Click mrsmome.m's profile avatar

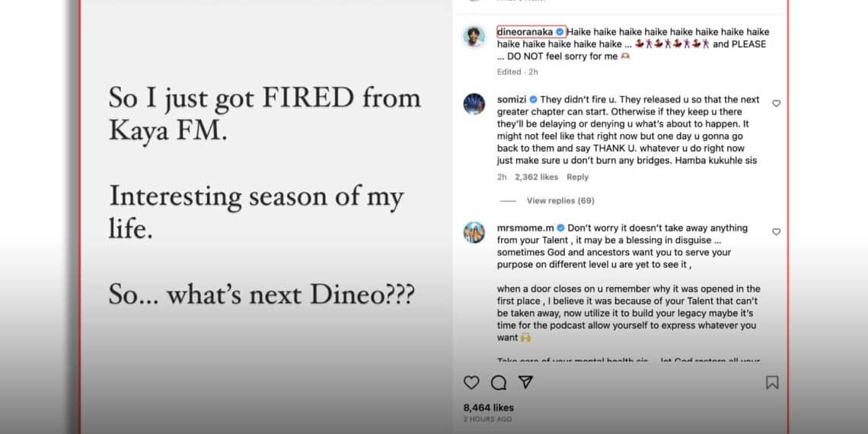(474, 232)
